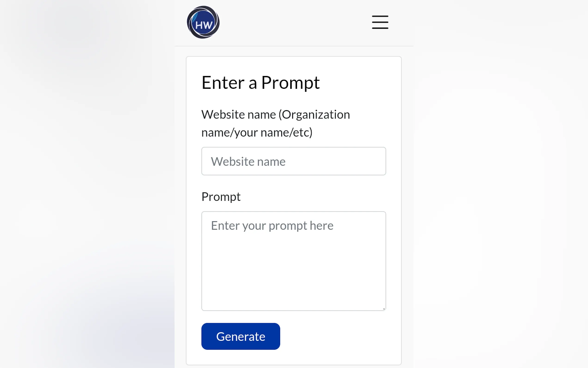The image size is (588, 368).
Task: Click the word "Prompt" in the heading
Action: 290,83
